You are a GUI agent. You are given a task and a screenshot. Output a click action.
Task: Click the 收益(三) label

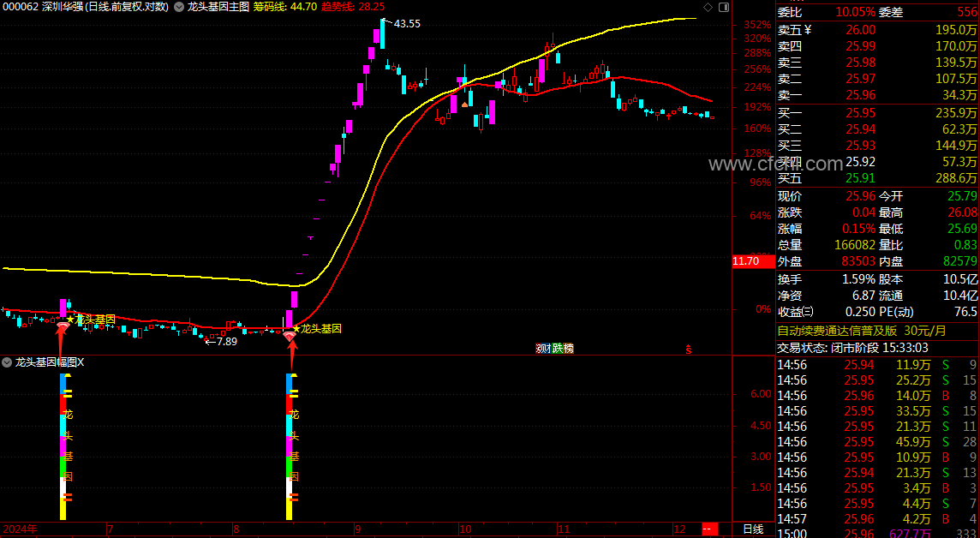796,312
